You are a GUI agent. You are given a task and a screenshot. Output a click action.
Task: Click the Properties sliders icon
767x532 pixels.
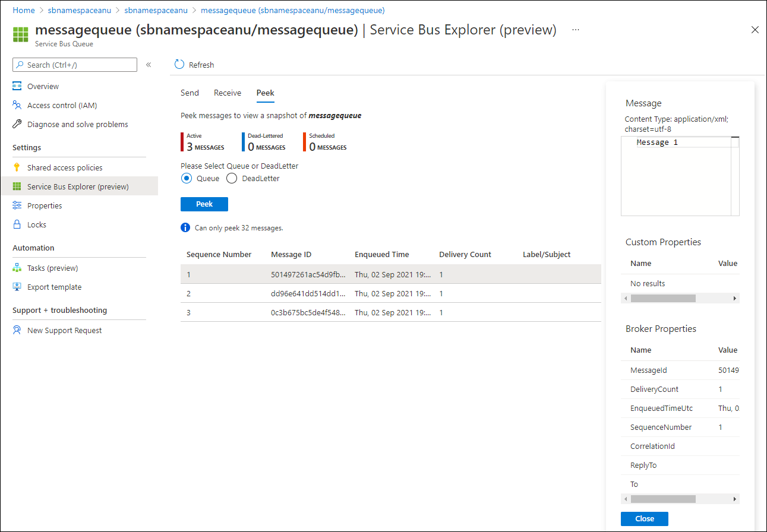pos(17,205)
